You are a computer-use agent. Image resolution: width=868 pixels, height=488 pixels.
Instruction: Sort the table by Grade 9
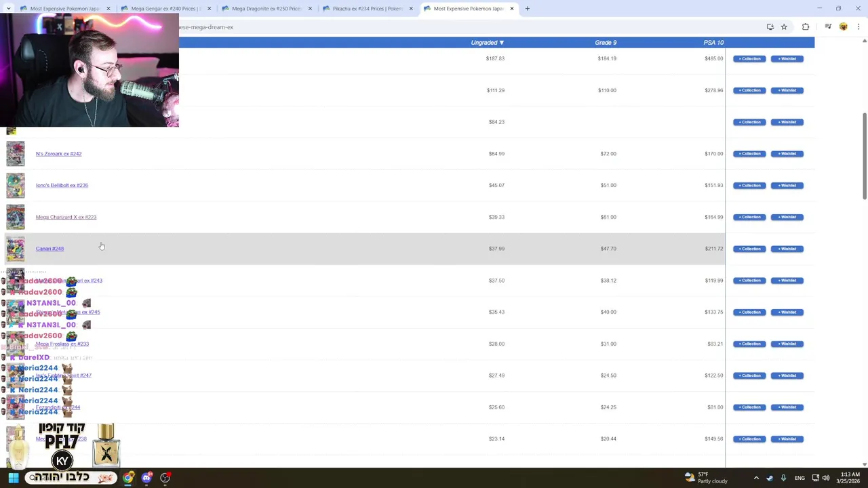point(606,43)
